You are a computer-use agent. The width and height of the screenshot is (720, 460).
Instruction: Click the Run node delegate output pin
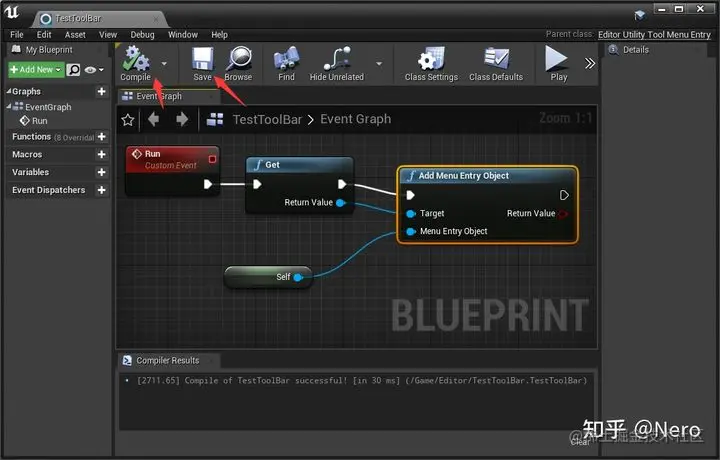(x=212, y=159)
